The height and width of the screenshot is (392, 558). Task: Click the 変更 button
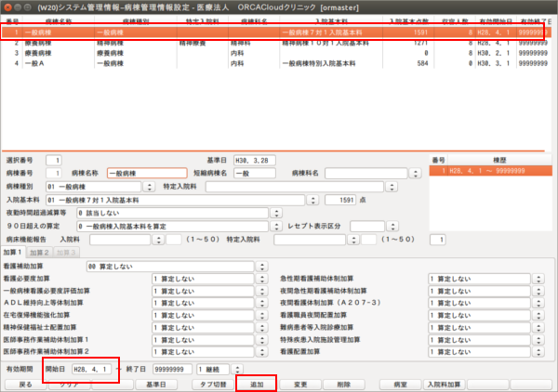(300, 383)
